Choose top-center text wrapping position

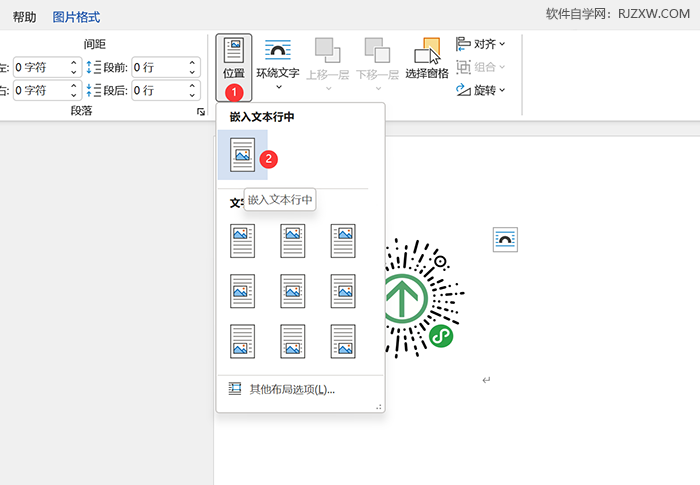[293, 241]
